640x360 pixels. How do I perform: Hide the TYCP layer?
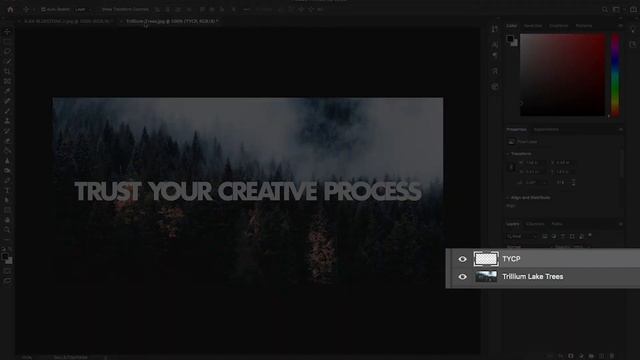[x=462, y=259]
